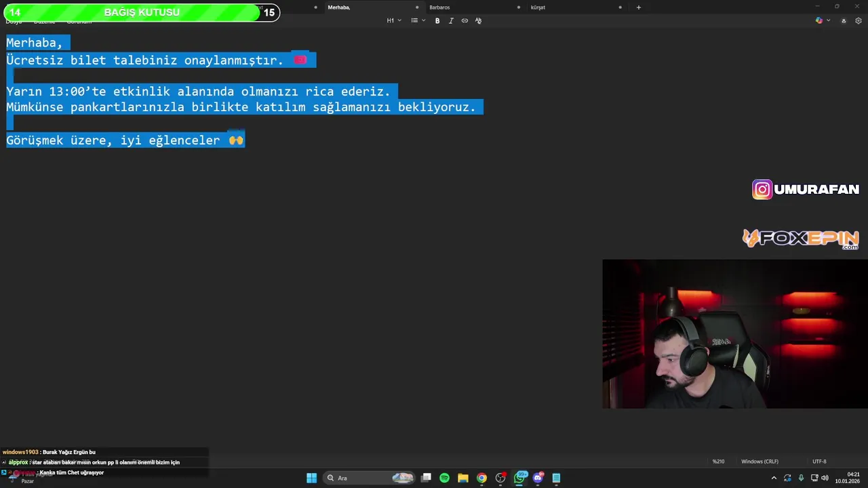Open the Copilot menu in Notepad
868x488 pixels.
click(823, 20)
